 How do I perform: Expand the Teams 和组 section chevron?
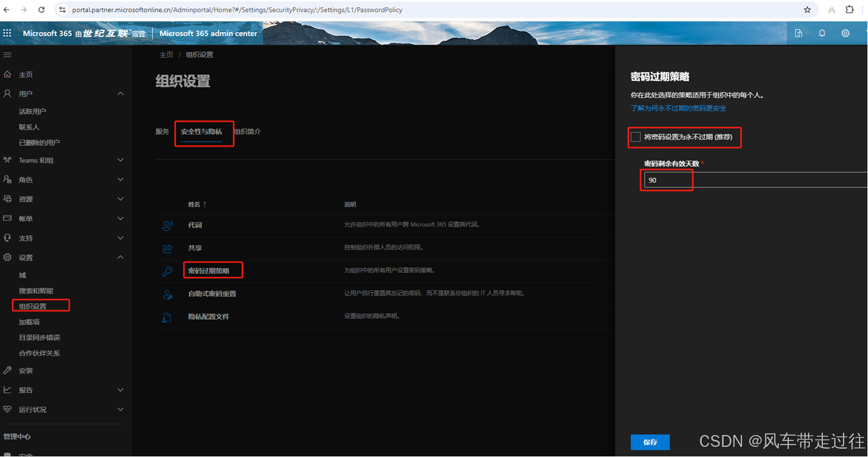click(121, 160)
